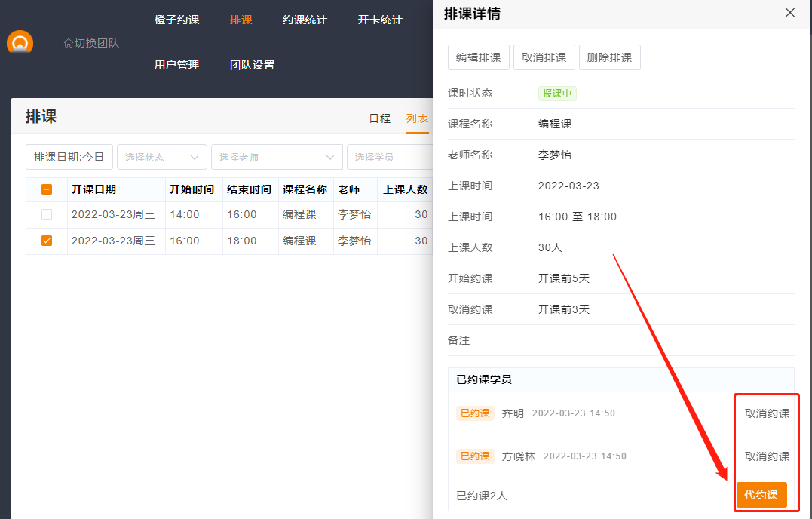Screen dimensions: 812x519
Task: Click the orange 代约课 button
Action: [x=761, y=495]
